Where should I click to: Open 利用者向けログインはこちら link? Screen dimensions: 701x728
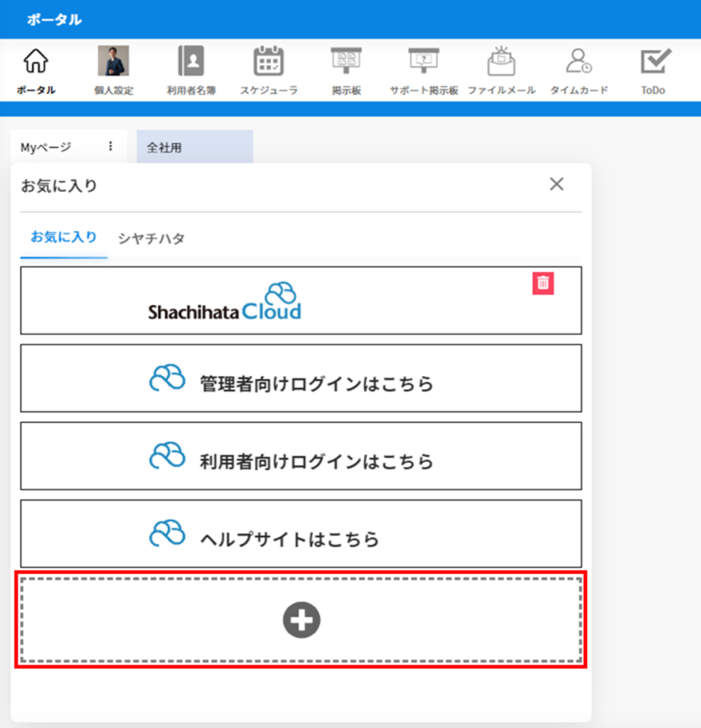pyautogui.click(x=301, y=456)
